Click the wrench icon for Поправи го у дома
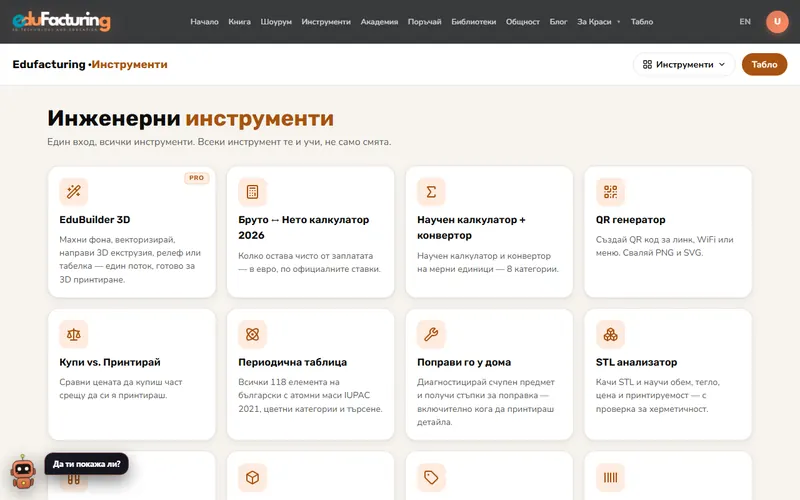 (x=431, y=334)
